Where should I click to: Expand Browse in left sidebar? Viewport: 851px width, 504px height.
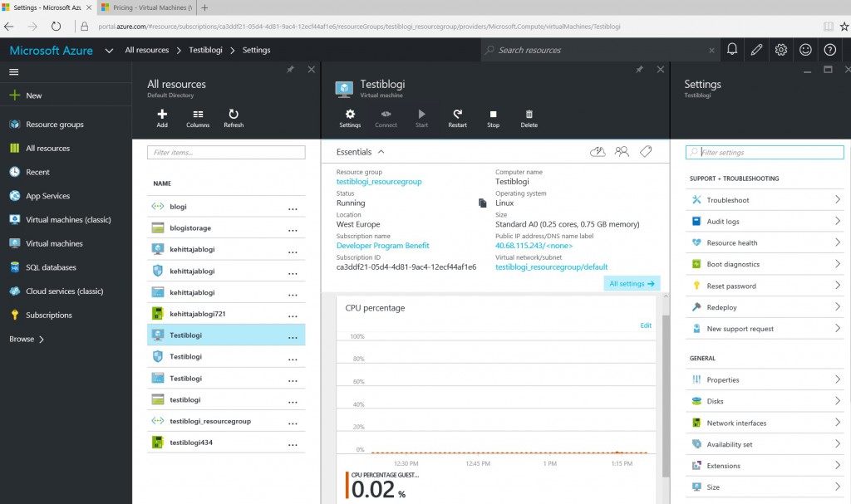[27, 339]
